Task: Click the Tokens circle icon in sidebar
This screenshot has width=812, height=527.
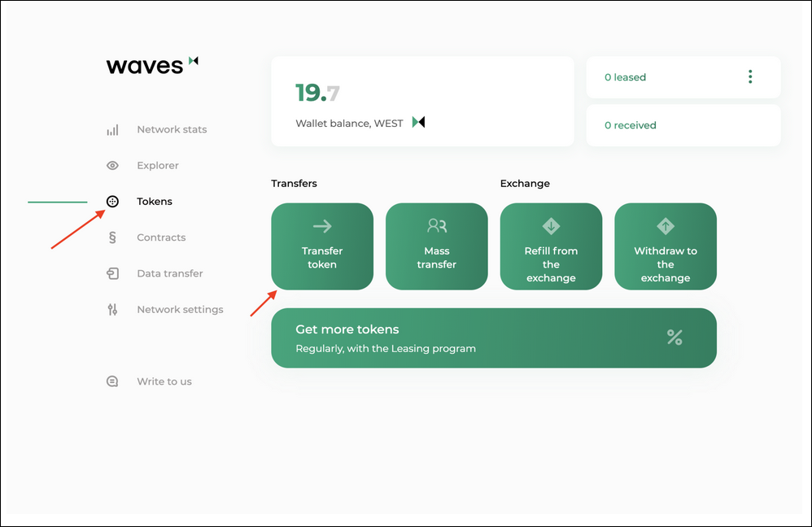Action: coord(112,202)
